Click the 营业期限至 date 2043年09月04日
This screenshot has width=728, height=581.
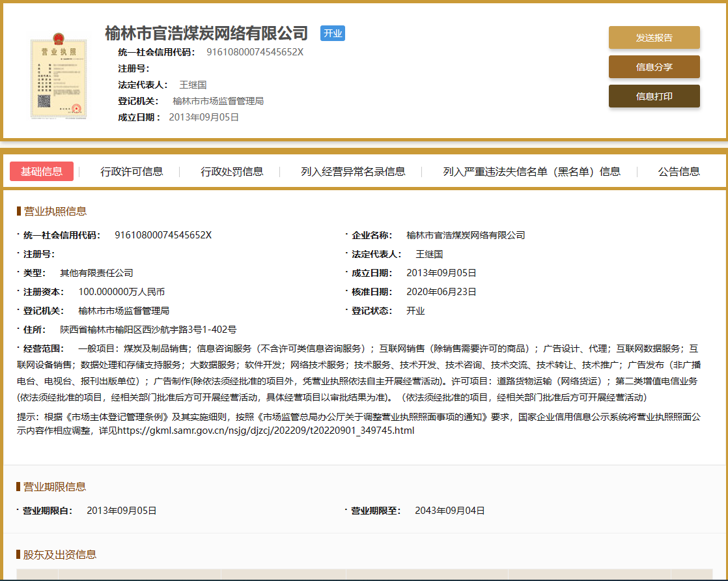pos(449,511)
